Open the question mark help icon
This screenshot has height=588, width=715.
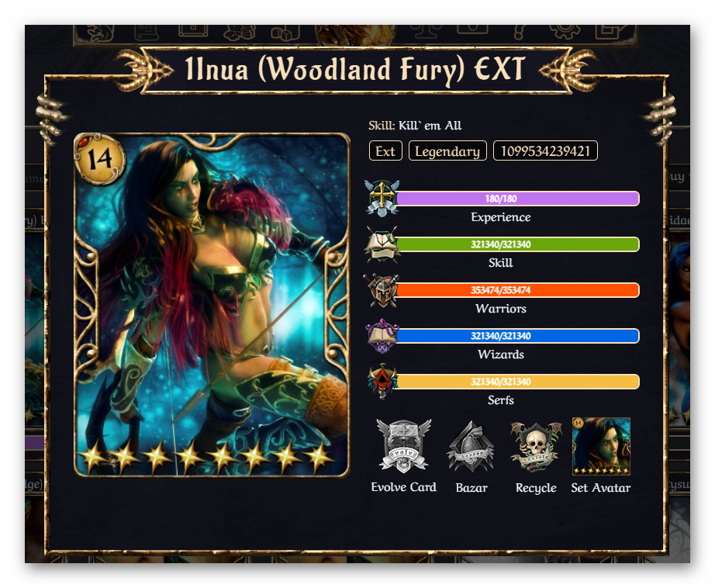[519, 32]
